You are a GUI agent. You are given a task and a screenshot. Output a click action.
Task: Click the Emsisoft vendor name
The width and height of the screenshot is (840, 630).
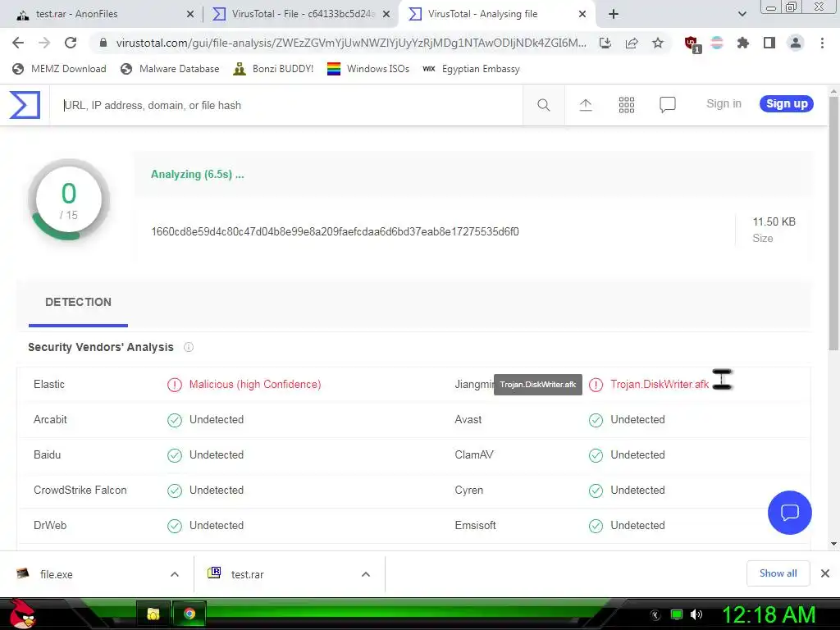tap(475, 526)
